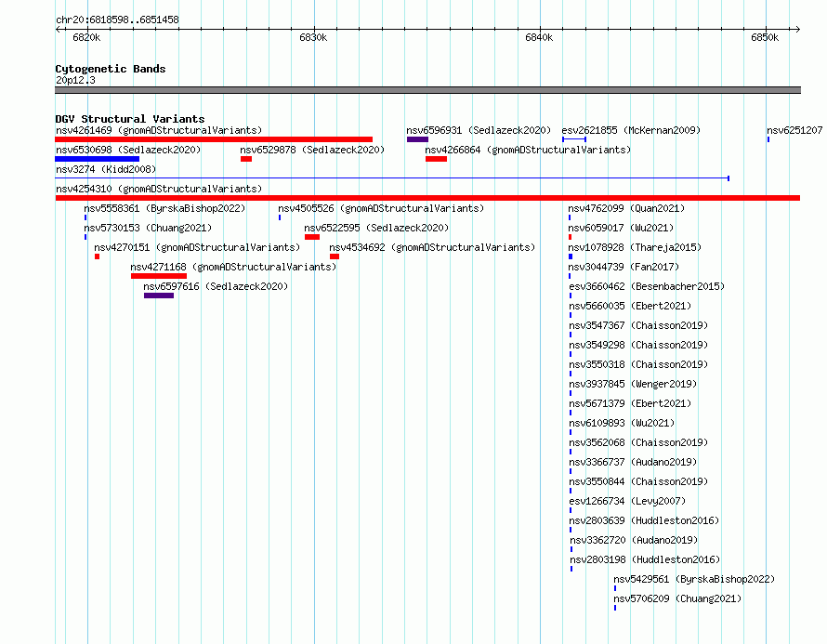Click nsv4534692 gnomADStructuralVariants label

click(x=432, y=247)
